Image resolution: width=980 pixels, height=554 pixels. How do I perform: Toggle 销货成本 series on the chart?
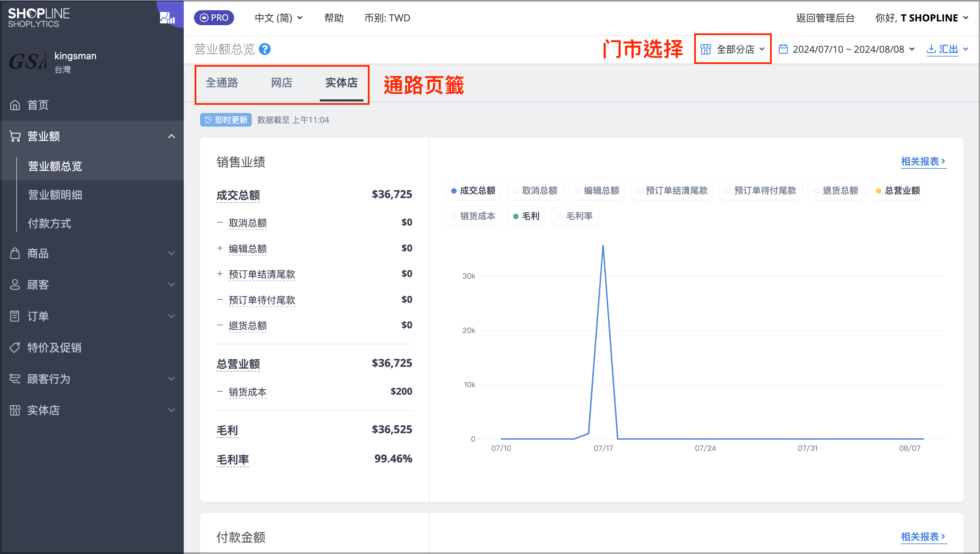(x=473, y=216)
